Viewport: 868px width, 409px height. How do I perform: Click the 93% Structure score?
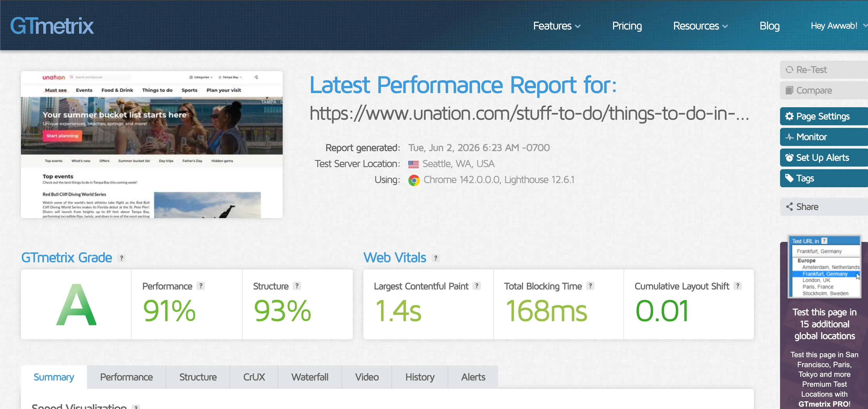pyautogui.click(x=282, y=311)
